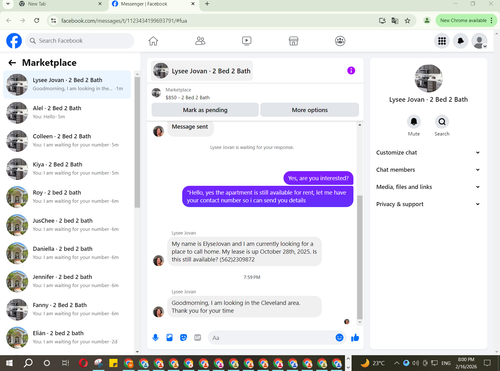500x371 pixels.
Task: Expand the Customize chat section
Action: tap(428, 153)
